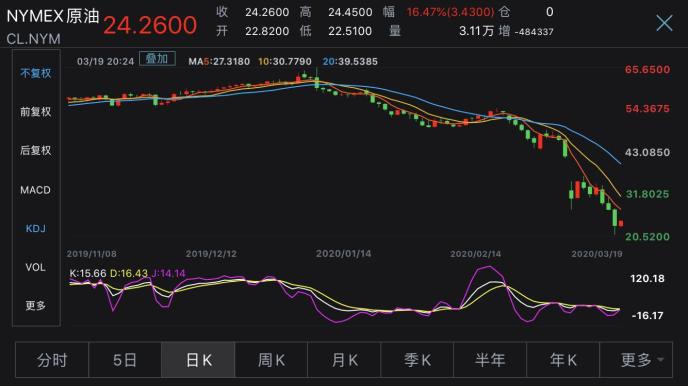
Task: Show the KDJ indicator
Action: tap(36, 229)
